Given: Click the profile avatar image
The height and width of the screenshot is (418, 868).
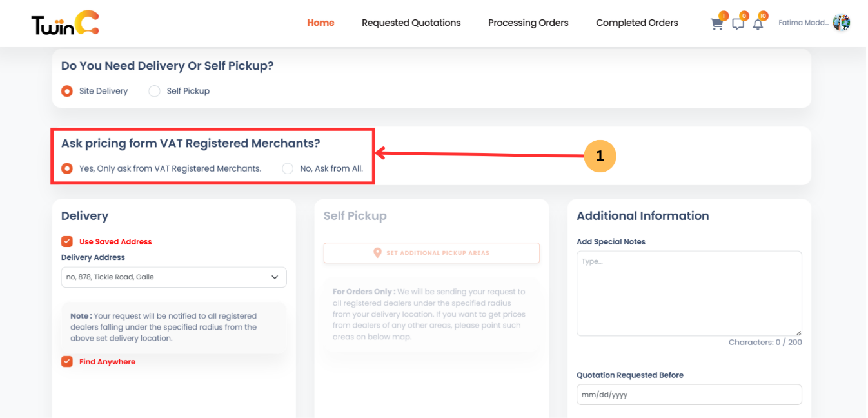Looking at the screenshot, I should click(842, 21).
